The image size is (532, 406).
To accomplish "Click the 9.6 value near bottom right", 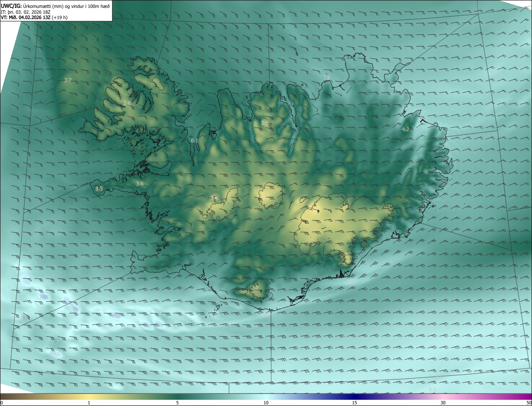I will (x=432, y=389).
